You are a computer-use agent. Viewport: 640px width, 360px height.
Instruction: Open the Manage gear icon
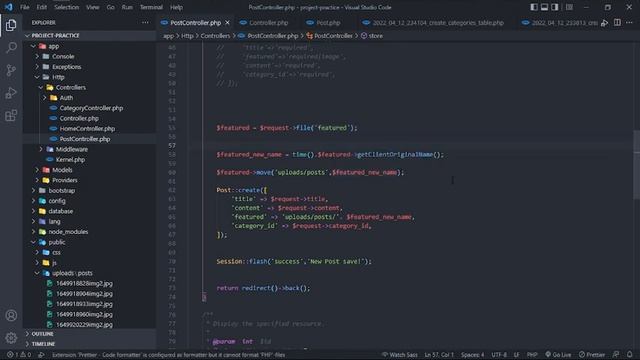point(11,338)
